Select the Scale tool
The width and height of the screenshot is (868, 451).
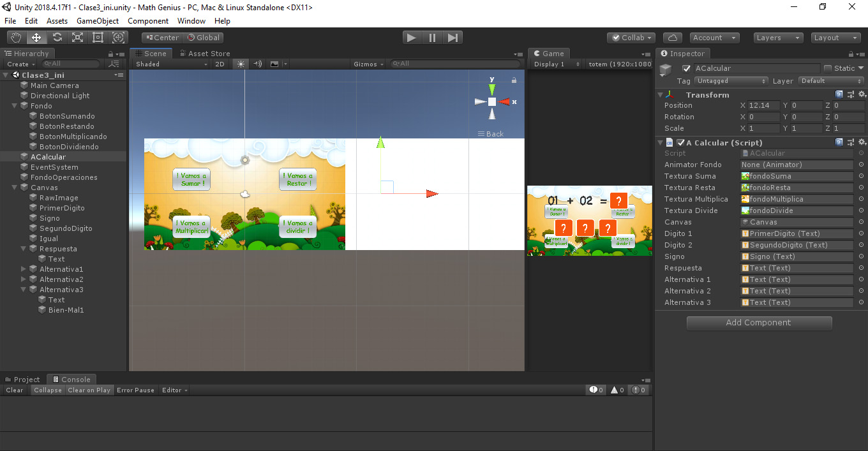(78, 38)
